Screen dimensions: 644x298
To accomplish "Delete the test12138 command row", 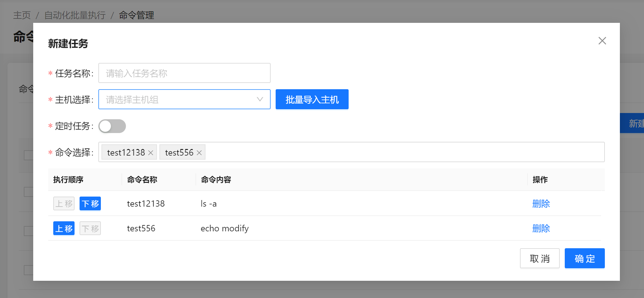I will tap(541, 204).
